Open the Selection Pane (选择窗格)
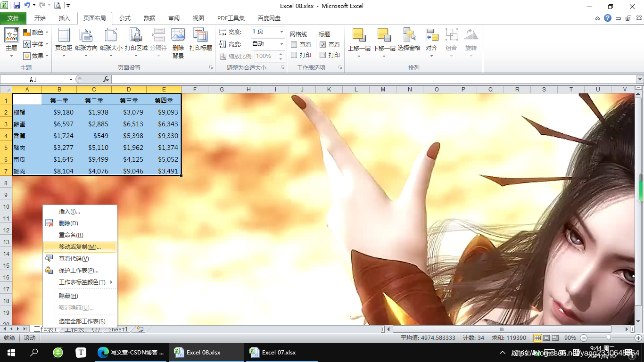Screen dimensions: 644x362 409,40
